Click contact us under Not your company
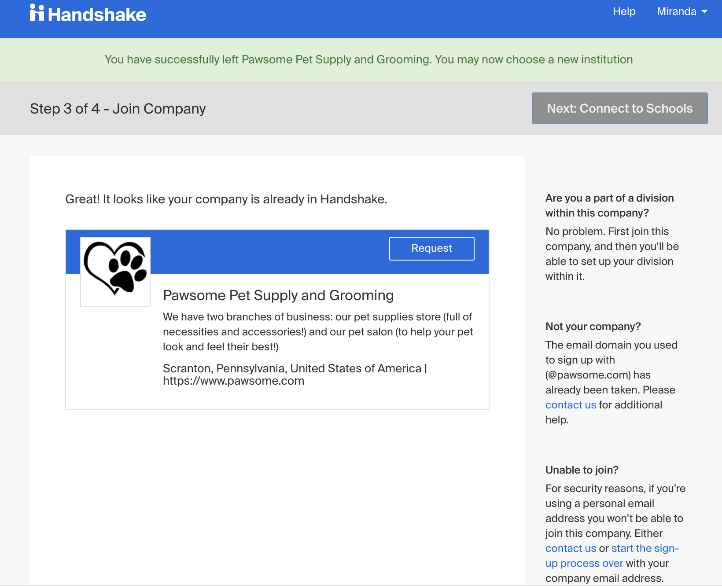This screenshot has height=588, width=722. 571,405
